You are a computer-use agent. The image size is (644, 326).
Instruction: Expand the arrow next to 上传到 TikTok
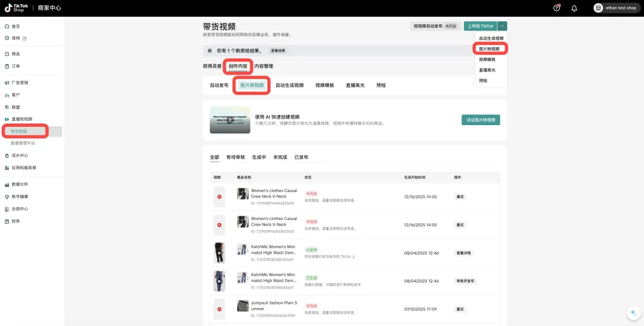(x=502, y=26)
